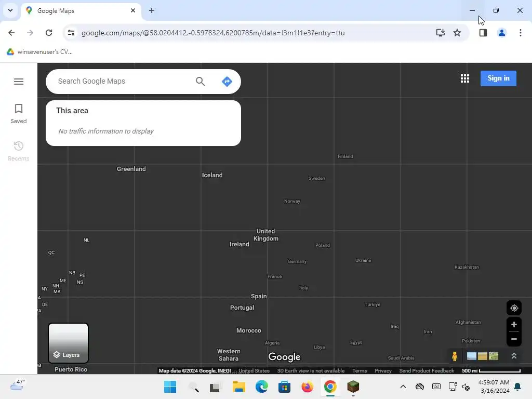Open Minecraft block icon in taskbar
This screenshot has width=532, height=399.
[x=353, y=387]
